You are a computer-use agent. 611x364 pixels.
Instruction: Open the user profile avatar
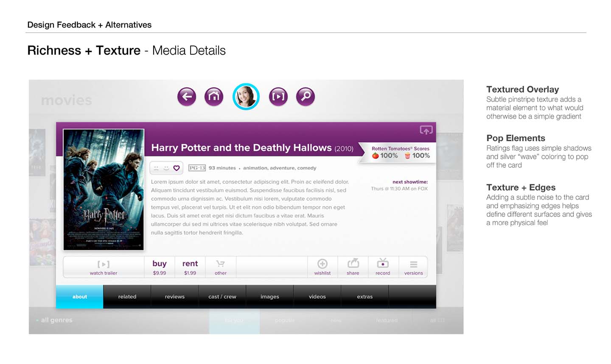click(x=246, y=97)
